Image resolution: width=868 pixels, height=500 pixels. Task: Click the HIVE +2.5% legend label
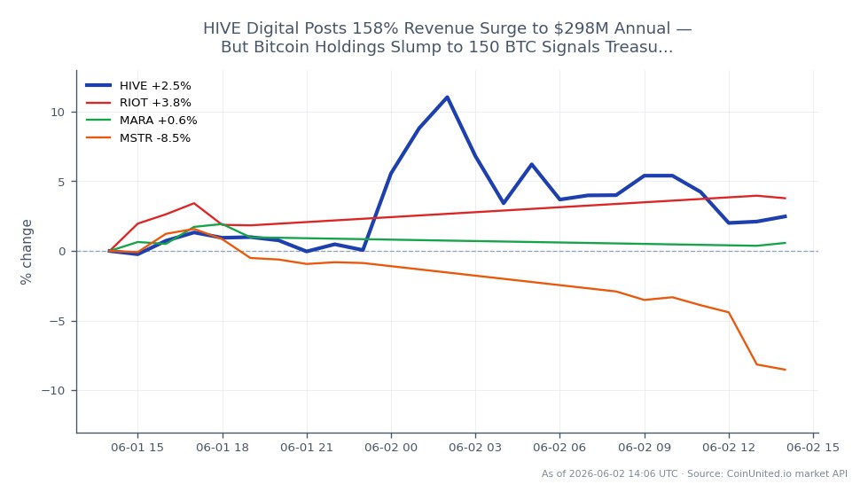click(155, 86)
